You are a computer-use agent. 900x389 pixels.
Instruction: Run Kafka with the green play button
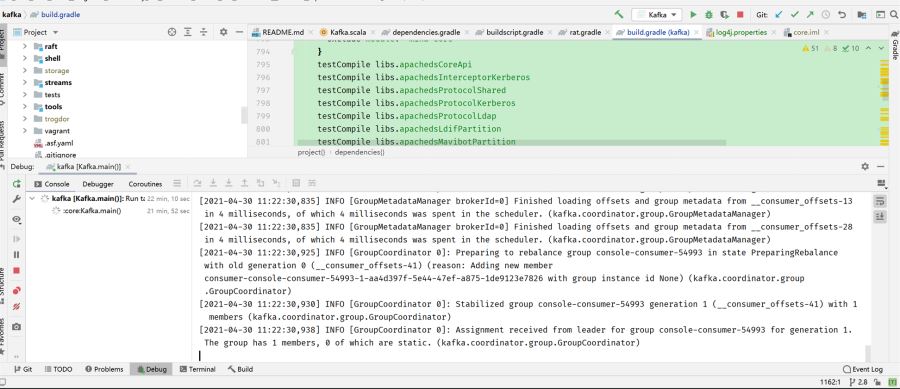point(693,14)
